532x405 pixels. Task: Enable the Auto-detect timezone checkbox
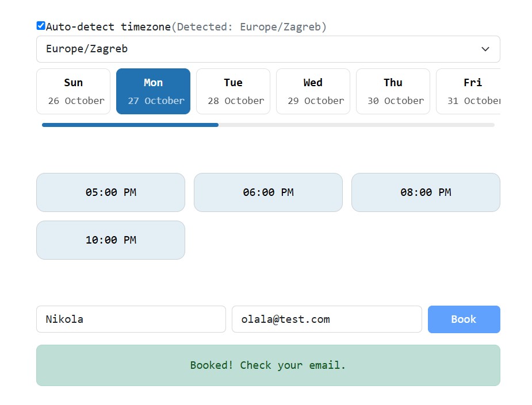point(40,25)
